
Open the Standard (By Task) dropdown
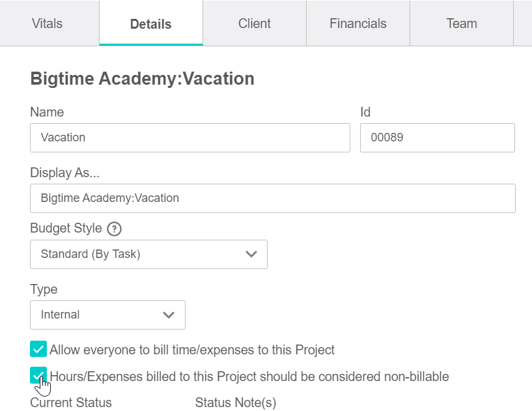(x=148, y=254)
